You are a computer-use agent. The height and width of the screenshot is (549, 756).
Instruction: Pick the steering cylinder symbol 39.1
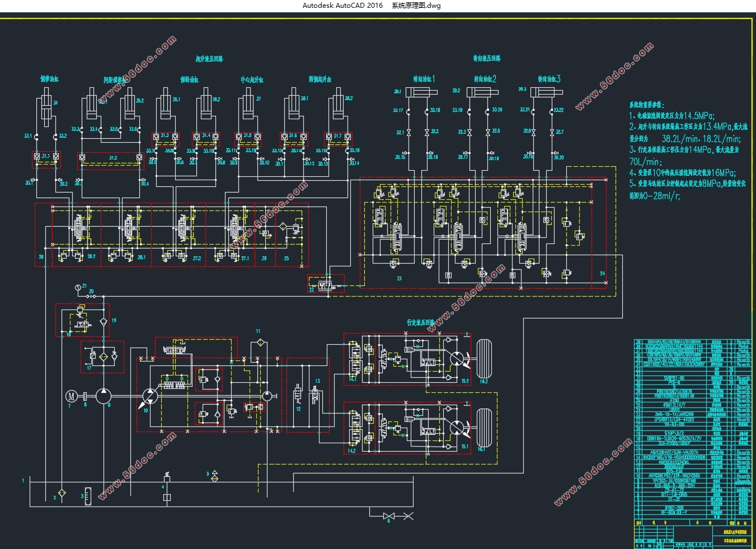pyautogui.click(x=421, y=92)
